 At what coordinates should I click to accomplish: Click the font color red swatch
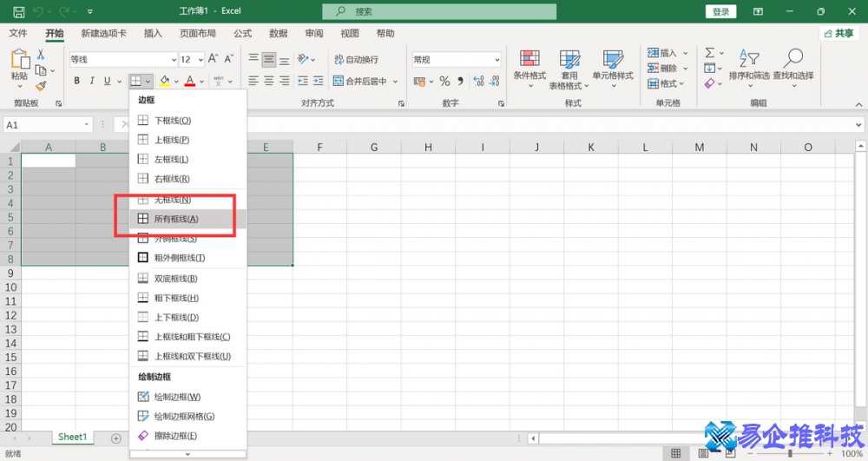[x=189, y=81]
